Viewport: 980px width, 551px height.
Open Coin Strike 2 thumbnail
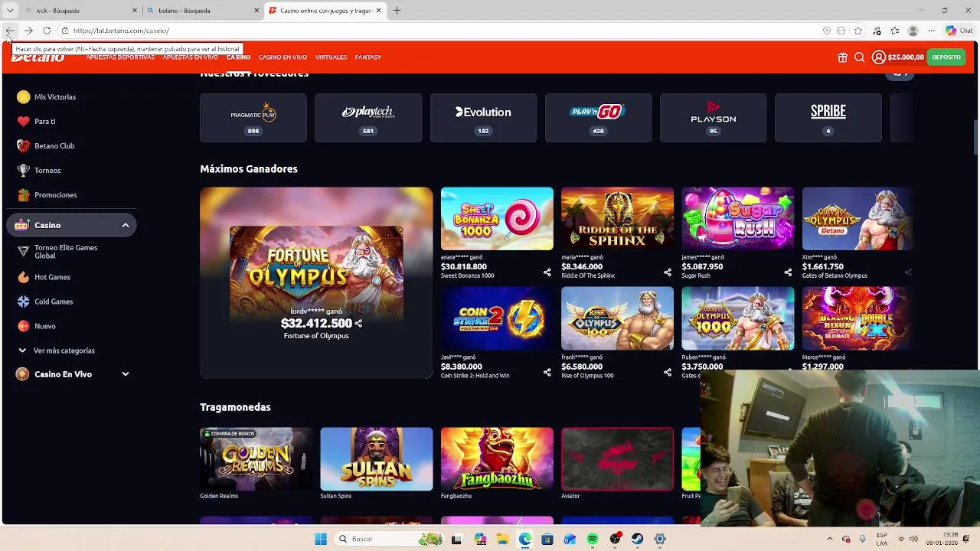point(497,318)
